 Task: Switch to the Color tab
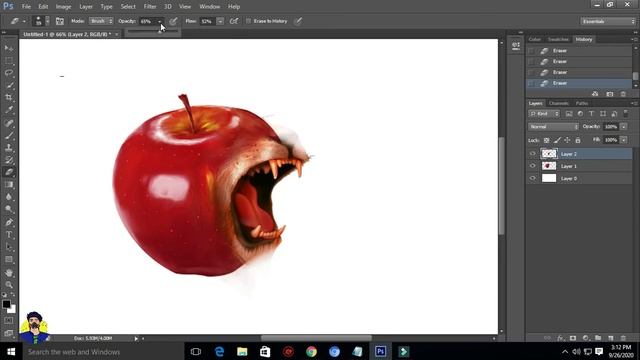point(535,40)
